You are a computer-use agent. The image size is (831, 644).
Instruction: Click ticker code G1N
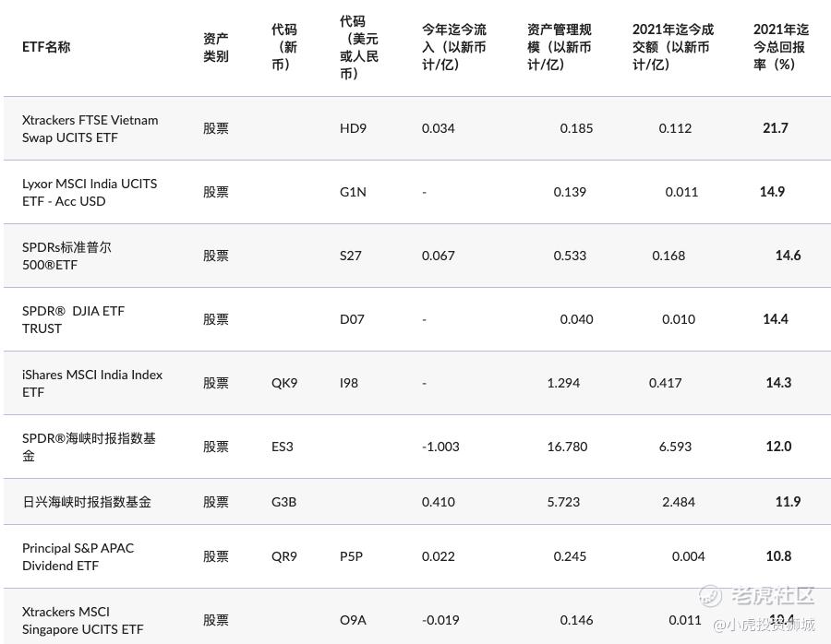[353, 192]
